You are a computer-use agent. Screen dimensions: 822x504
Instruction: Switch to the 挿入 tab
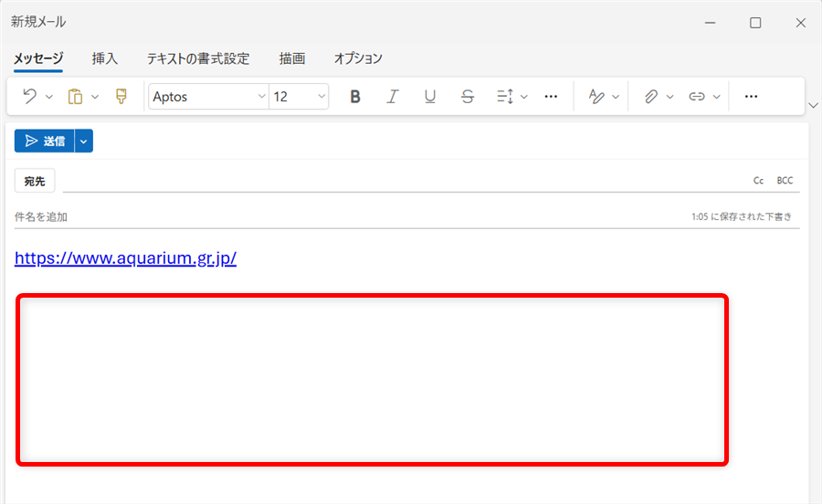pos(105,58)
